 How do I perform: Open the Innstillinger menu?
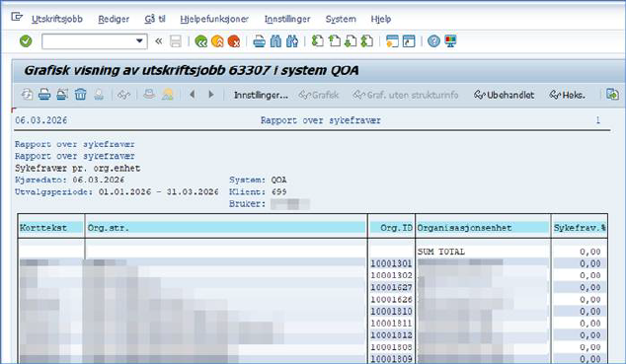click(287, 19)
